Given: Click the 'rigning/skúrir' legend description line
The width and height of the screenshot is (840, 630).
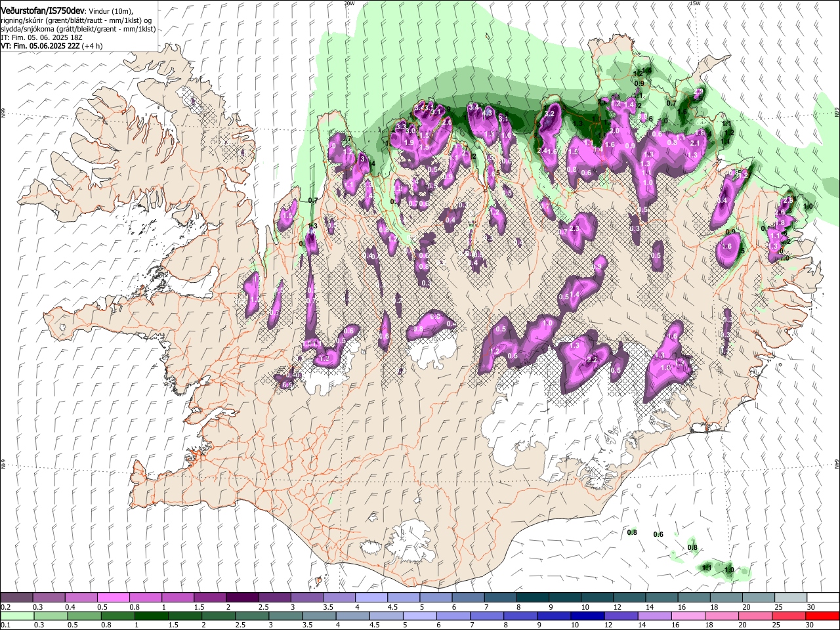Looking at the screenshot, I should (76, 20).
